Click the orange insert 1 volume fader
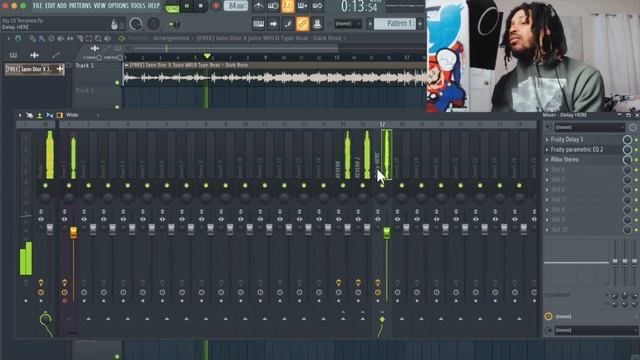The width and height of the screenshot is (640, 360). [73, 232]
